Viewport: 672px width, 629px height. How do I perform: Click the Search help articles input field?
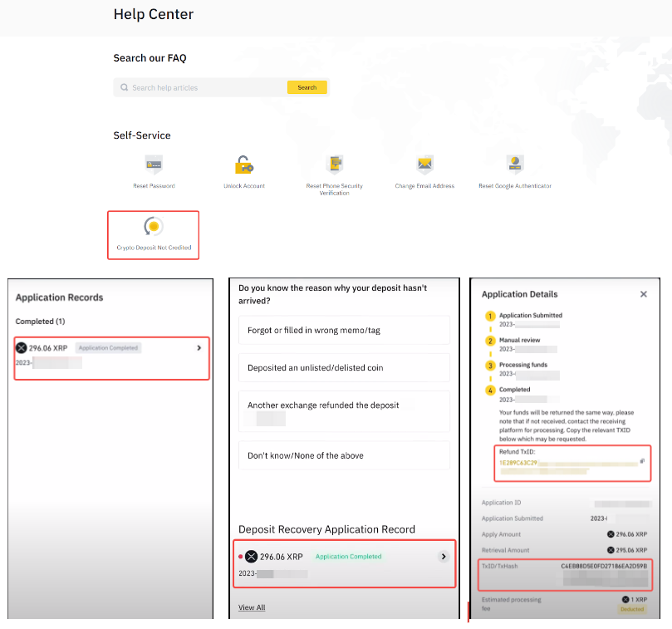point(208,87)
